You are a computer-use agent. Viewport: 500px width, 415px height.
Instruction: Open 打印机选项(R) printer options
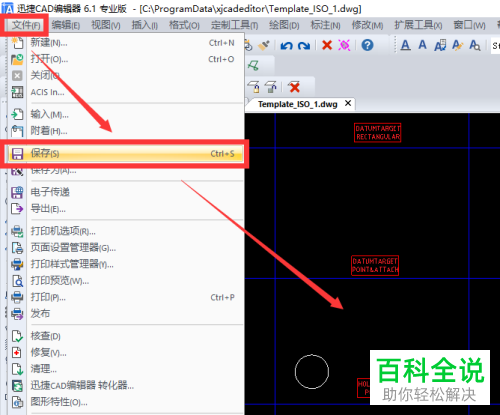(126, 231)
